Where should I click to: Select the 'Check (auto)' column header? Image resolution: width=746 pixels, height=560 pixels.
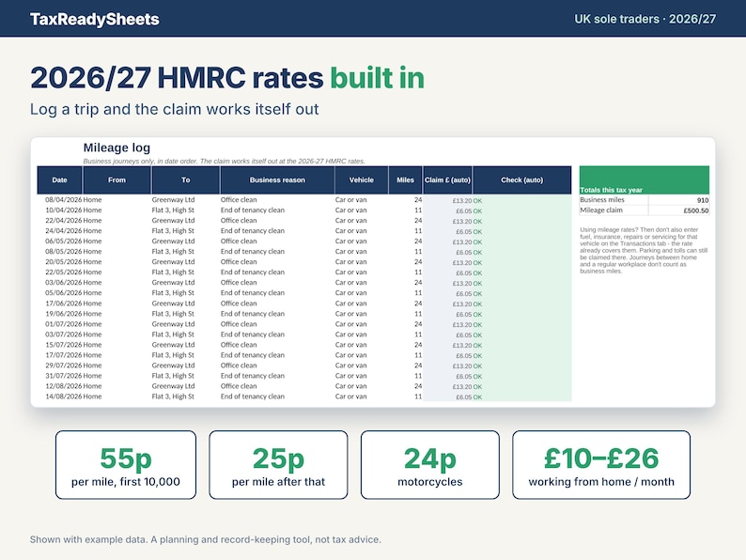[521, 179]
